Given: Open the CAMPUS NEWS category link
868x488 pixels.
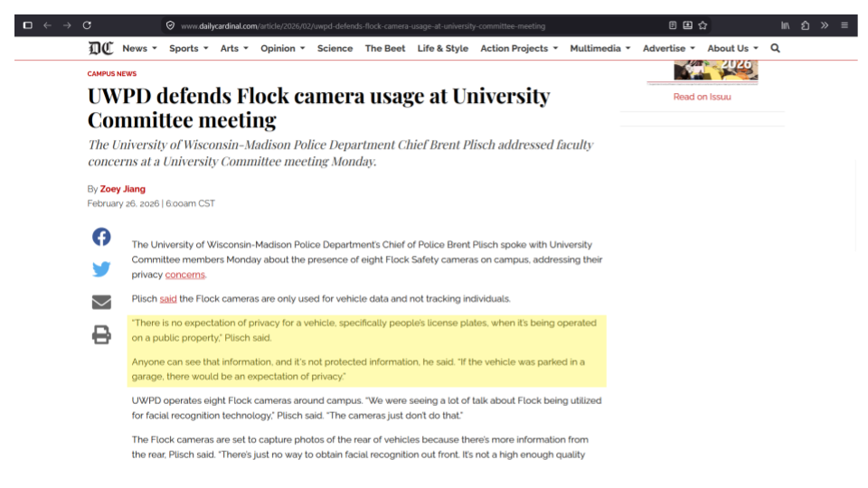Looking at the screenshot, I should coord(112,73).
